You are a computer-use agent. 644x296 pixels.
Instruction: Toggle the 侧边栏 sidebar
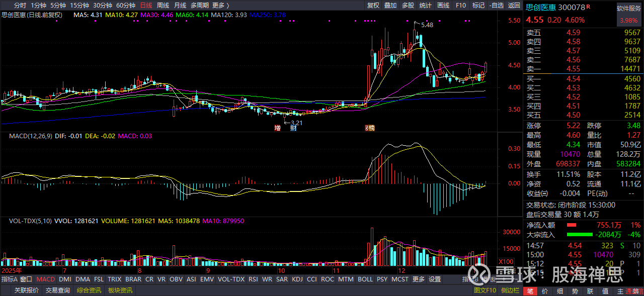[x=510, y=290]
